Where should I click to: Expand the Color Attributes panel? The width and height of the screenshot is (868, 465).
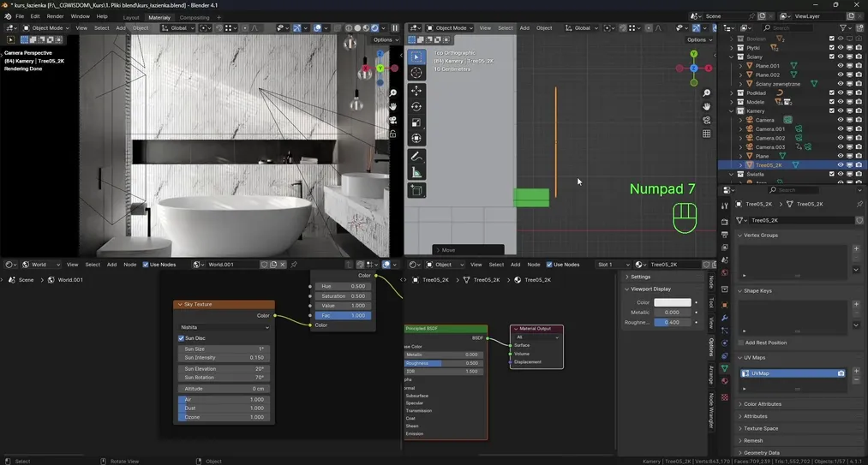(x=763, y=404)
